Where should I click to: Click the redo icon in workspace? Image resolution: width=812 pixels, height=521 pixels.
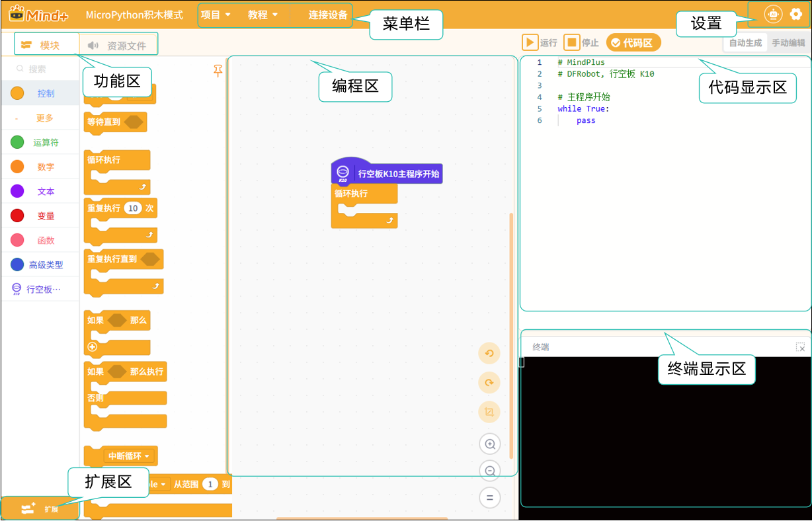click(x=489, y=383)
